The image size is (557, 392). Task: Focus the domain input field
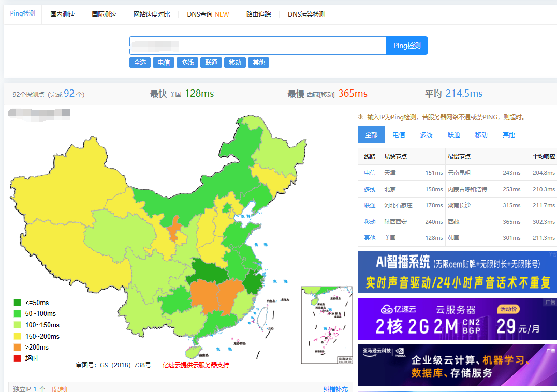(257, 46)
